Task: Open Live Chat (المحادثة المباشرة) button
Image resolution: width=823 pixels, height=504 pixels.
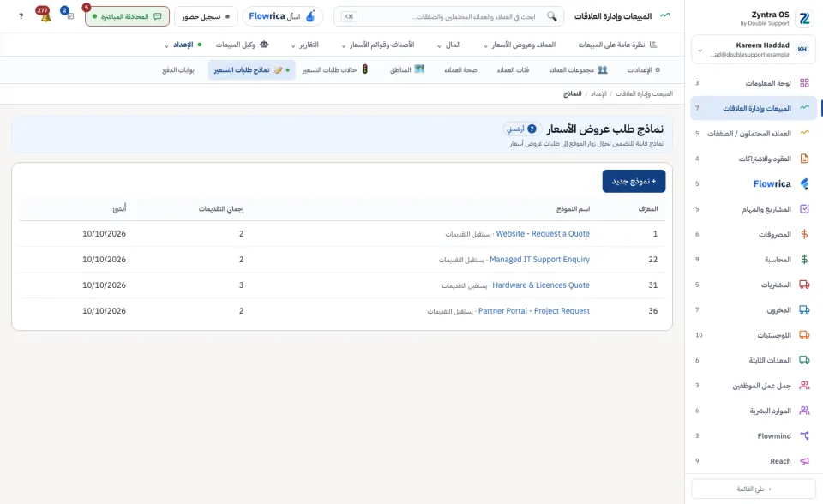Action: click(x=127, y=16)
